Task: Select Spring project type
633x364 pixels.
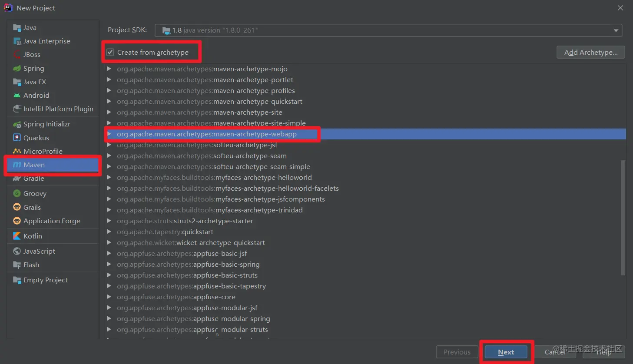Action: pos(53,68)
